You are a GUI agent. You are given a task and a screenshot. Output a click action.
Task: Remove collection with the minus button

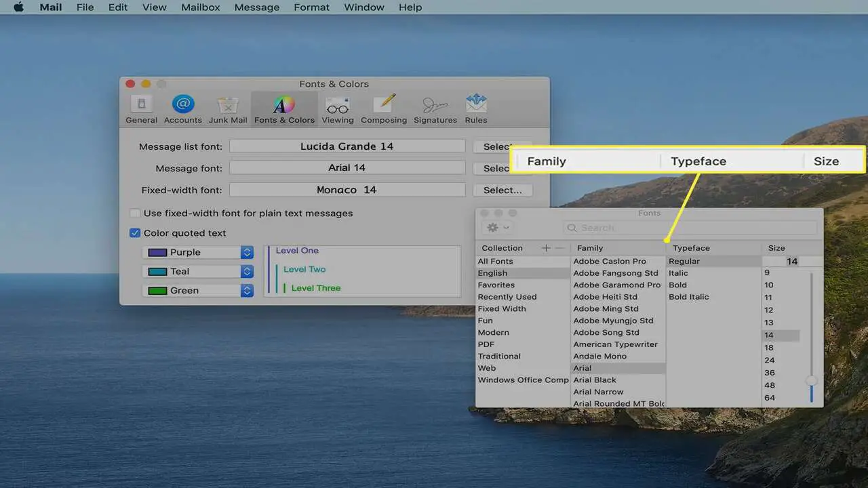pyautogui.click(x=559, y=248)
